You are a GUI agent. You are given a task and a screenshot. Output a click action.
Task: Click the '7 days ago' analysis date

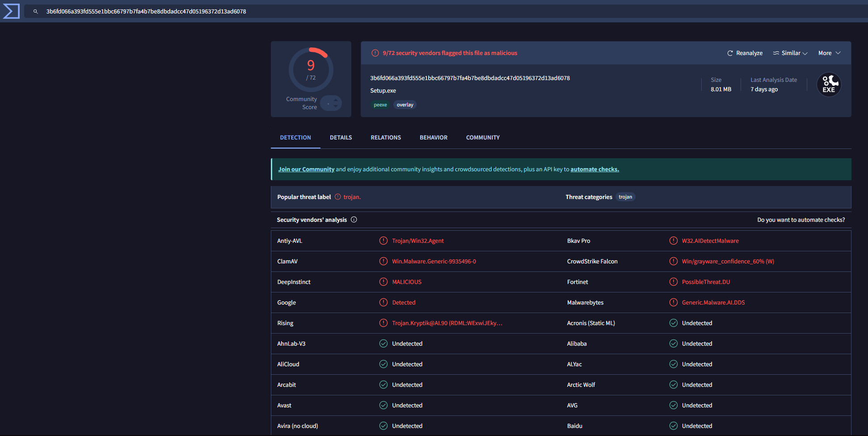pos(764,89)
